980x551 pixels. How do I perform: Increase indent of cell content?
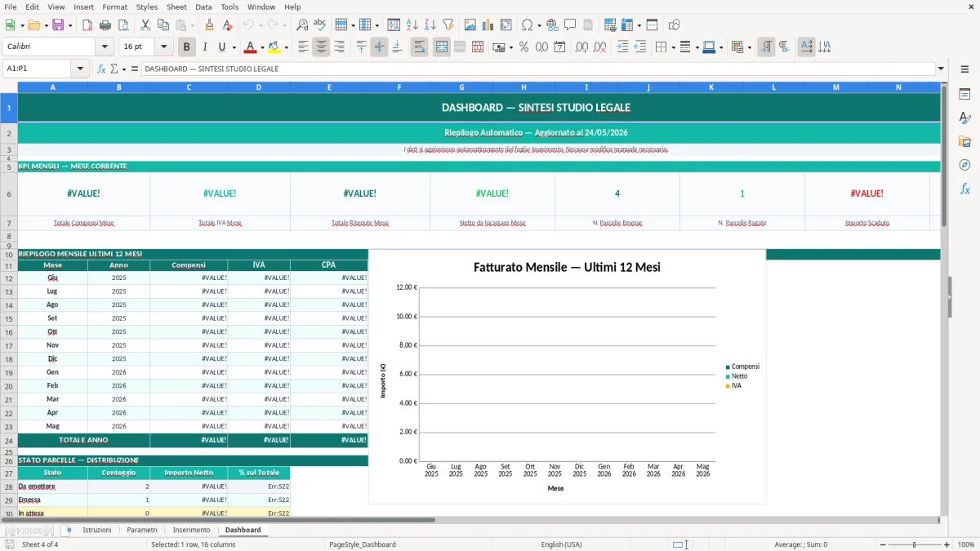pos(622,47)
